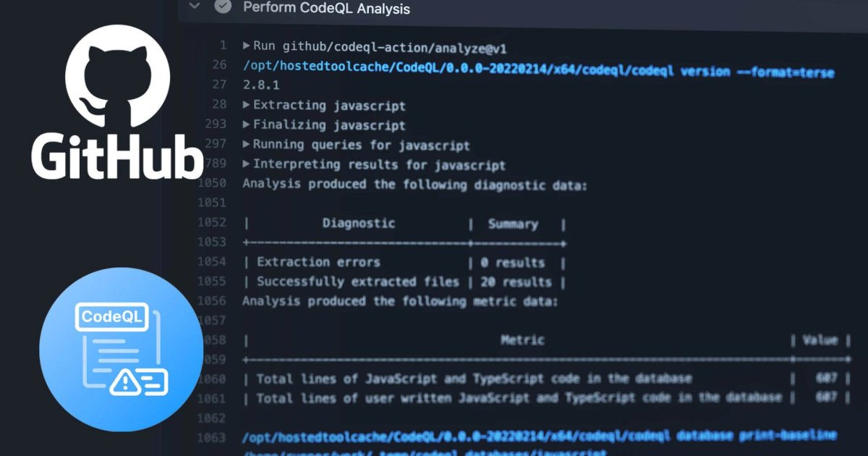Expand the Running queries for javascript group

pos(247,145)
